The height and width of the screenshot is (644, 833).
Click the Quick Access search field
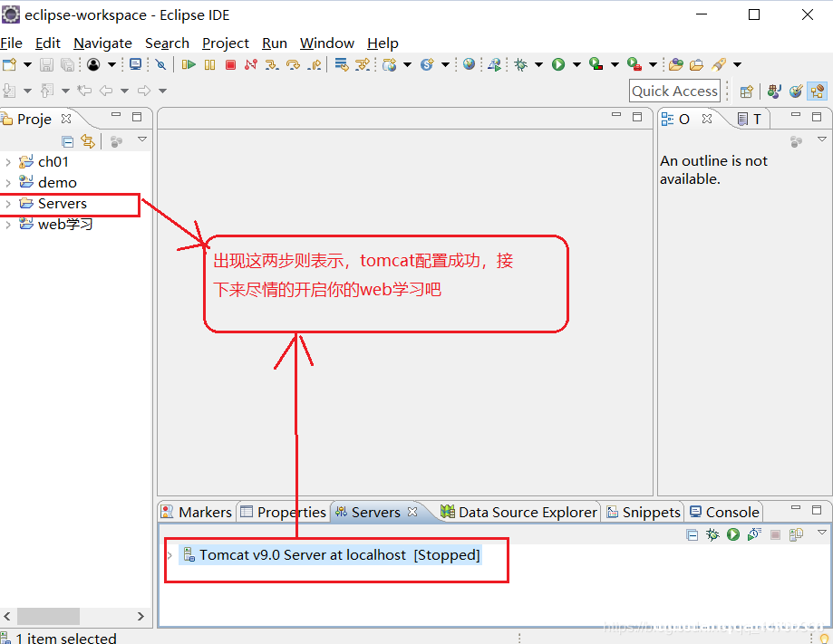[674, 91]
